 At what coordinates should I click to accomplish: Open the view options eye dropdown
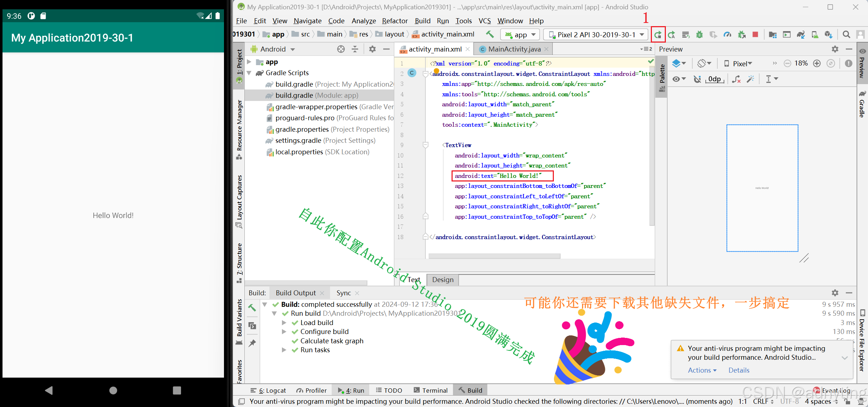[x=678, y=79]
